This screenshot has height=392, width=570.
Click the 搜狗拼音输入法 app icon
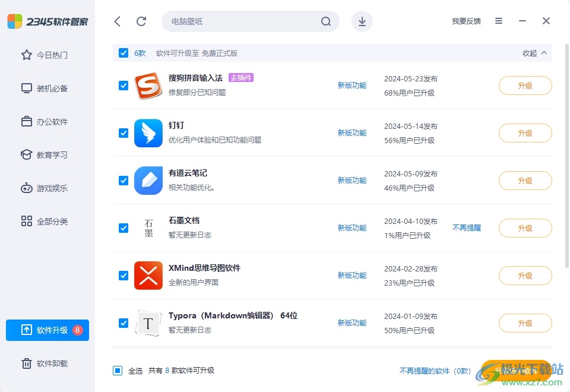148,86
